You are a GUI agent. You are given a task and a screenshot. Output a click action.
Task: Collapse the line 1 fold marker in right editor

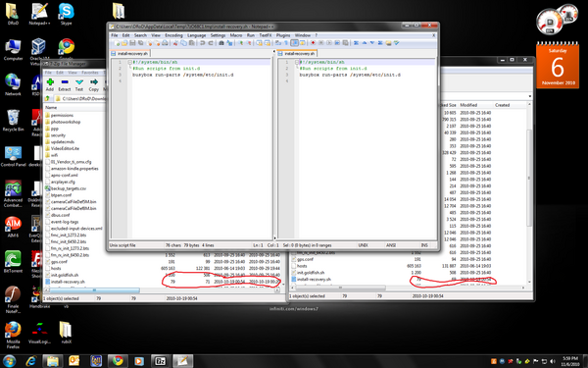click(297, 62)
